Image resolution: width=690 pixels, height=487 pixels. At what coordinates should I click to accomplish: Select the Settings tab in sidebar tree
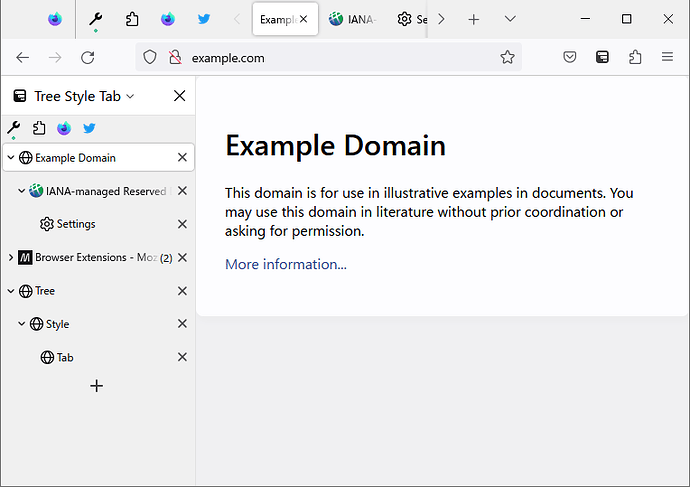(76, 224)
